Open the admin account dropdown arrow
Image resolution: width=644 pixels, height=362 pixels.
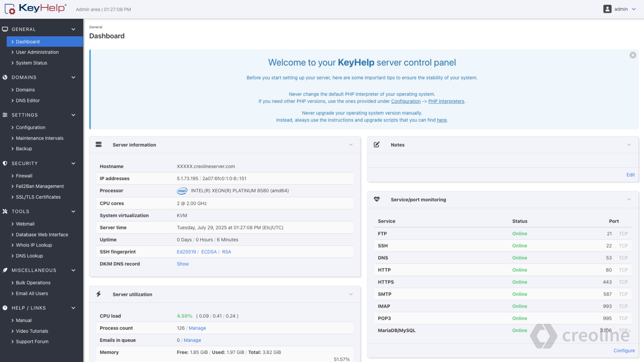(634, 9)
